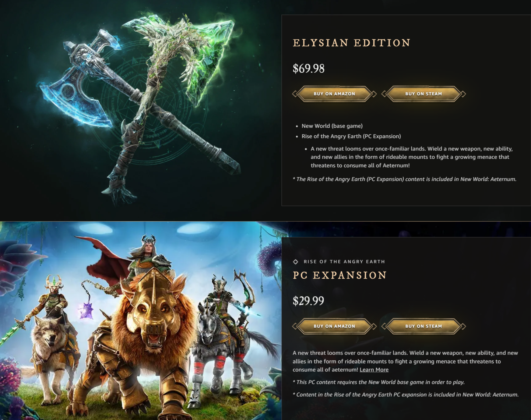Image resolution: width=531 pixels, height=420 pixels.
Task: Buy the Elysian Edition on Steam
Action: (x=424, y=94)
